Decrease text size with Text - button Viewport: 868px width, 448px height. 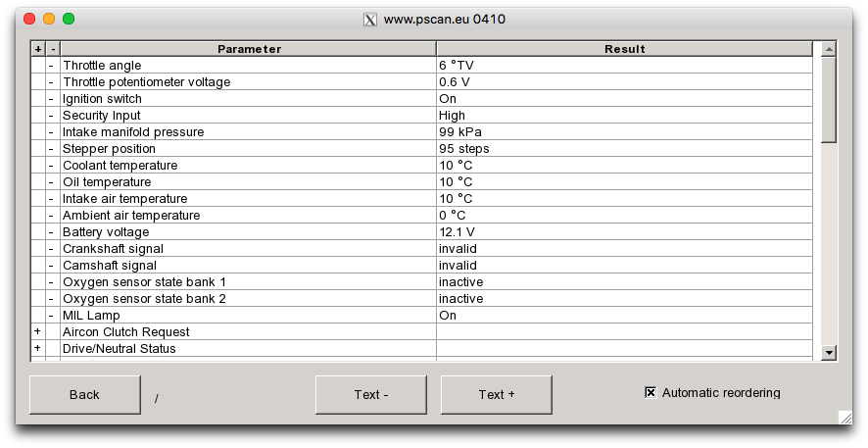point(371,394)
